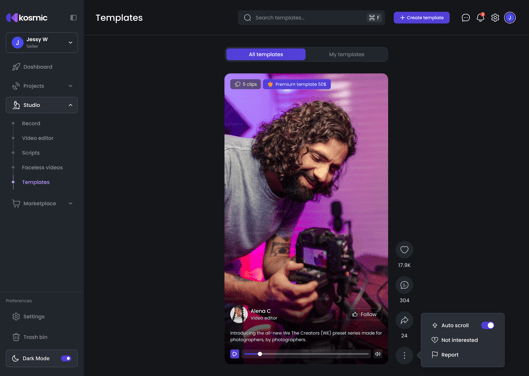The height and width of the screenshot is (376, 529).
Task: Collapse the sidebar with panel icon
Action: 73,18
